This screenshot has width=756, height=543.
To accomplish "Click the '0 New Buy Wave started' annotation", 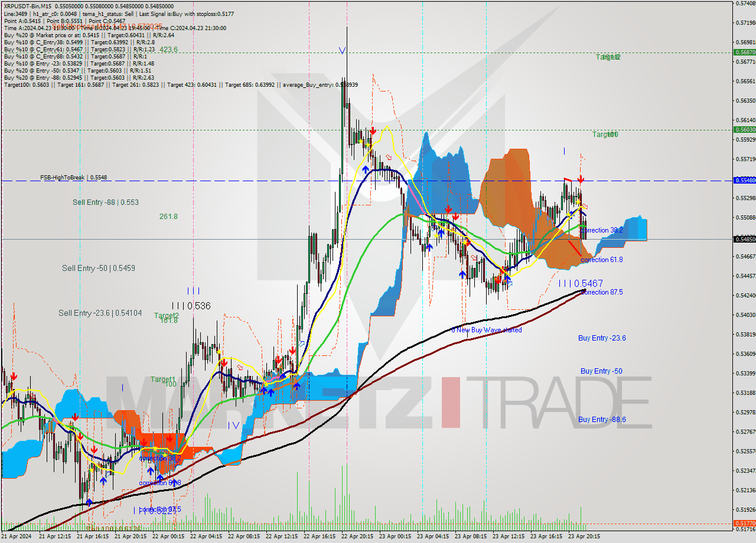I will click(487, 330).
